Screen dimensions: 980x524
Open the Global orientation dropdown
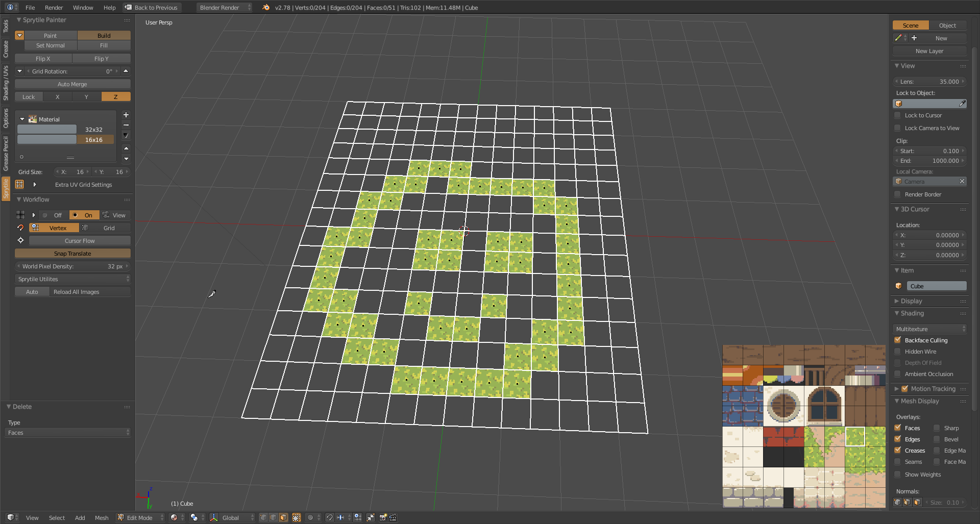237,517
